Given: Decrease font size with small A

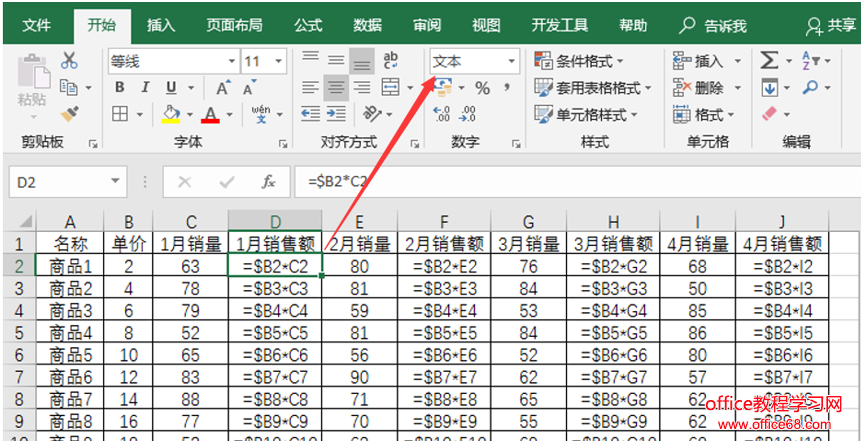Looking at the screenshot, I should tap(250, 88).
